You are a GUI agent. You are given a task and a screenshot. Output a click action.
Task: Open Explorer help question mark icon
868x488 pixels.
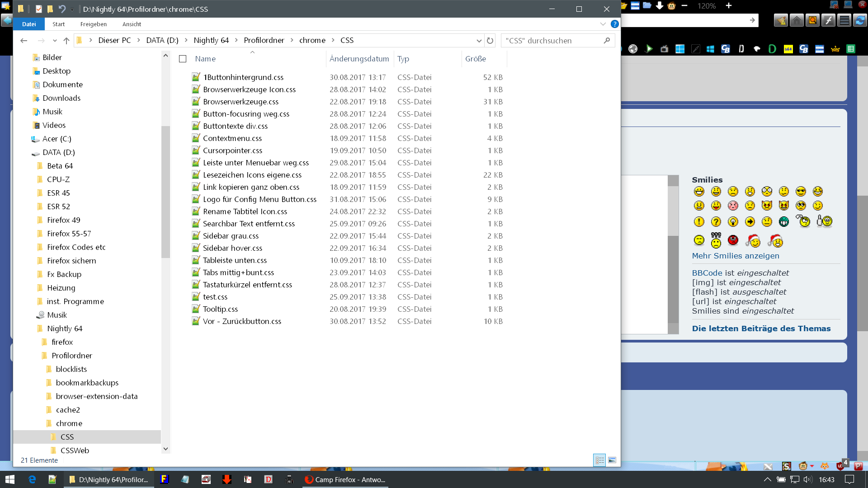click(x=614, y=24)
